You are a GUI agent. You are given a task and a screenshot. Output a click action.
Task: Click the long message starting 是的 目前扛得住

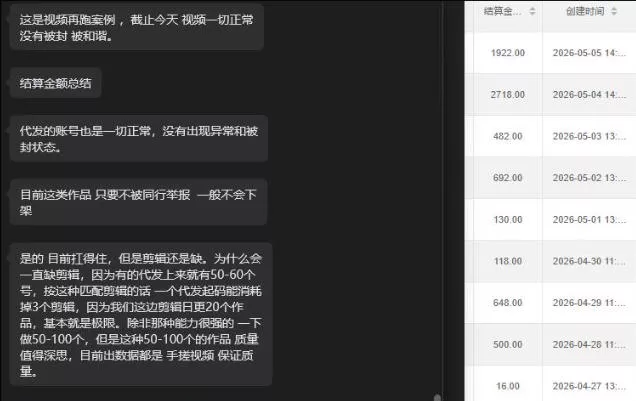(140, 315)
